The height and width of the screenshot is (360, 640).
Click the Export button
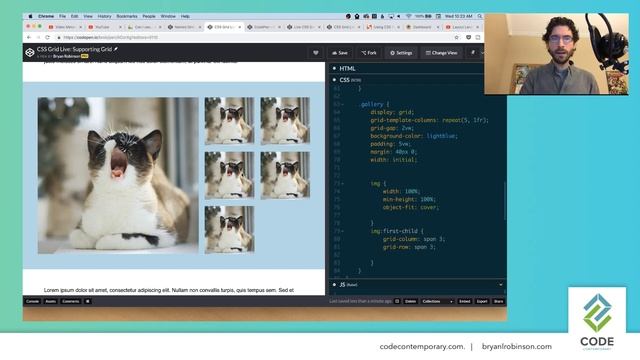pos(482,301)
